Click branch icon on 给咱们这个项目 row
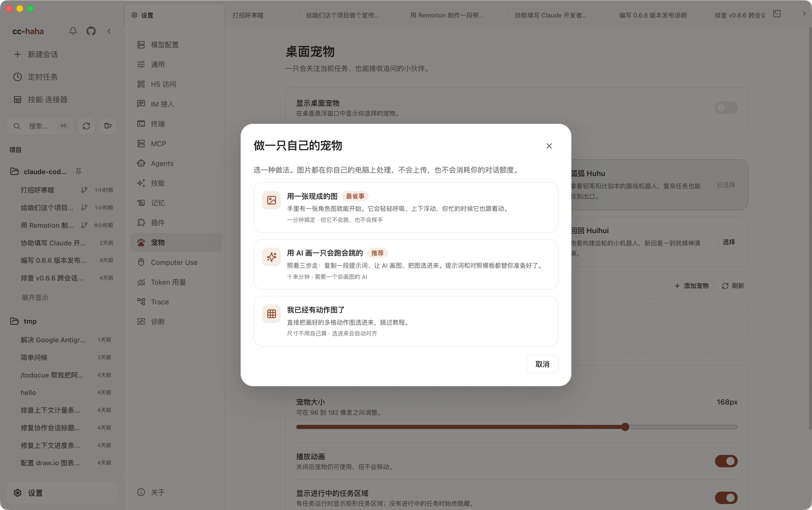 click(84, 208)
